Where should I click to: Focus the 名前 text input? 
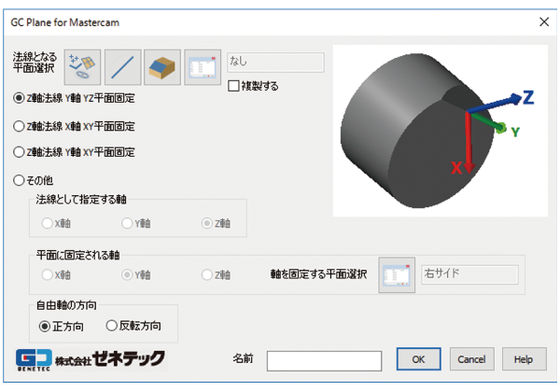click(x=324, y=360)
